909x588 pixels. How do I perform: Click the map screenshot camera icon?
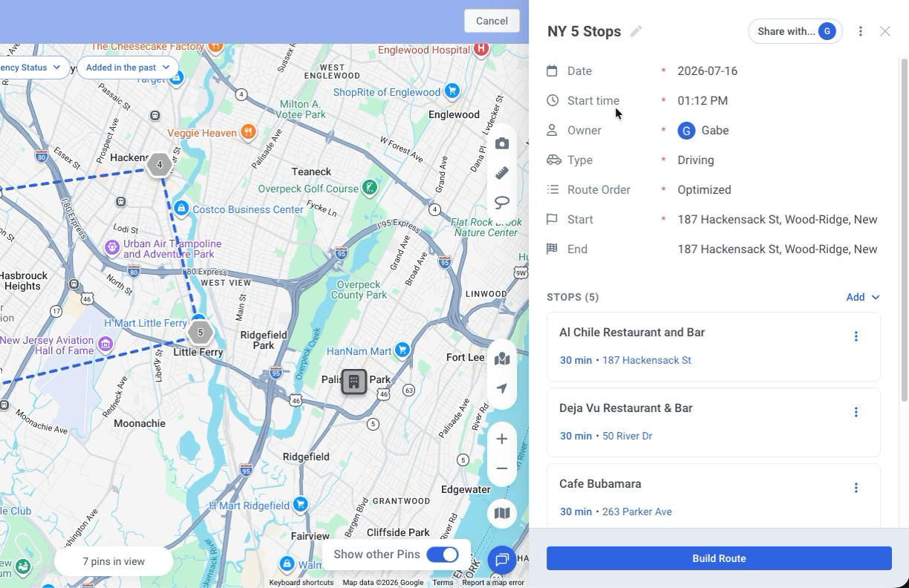pyautogui.click(x=502, y=143)
